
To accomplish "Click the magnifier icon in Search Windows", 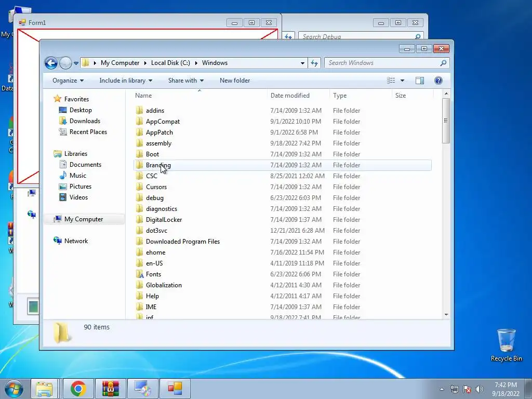I will pyautogui.click(x=443, y=63).
